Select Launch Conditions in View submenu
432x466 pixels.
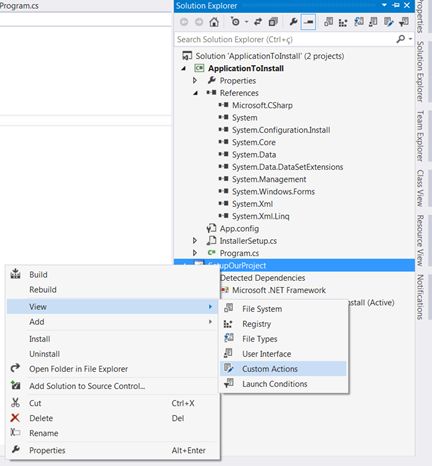(283, 384)
